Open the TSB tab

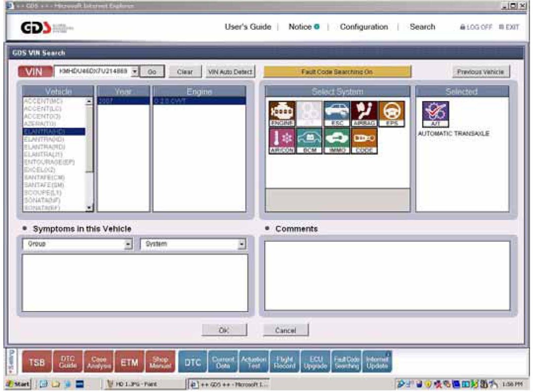[37, 362]
